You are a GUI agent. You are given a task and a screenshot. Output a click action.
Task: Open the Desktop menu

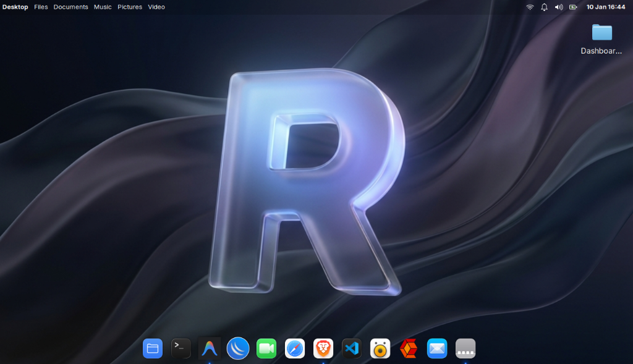click(14, 7)
